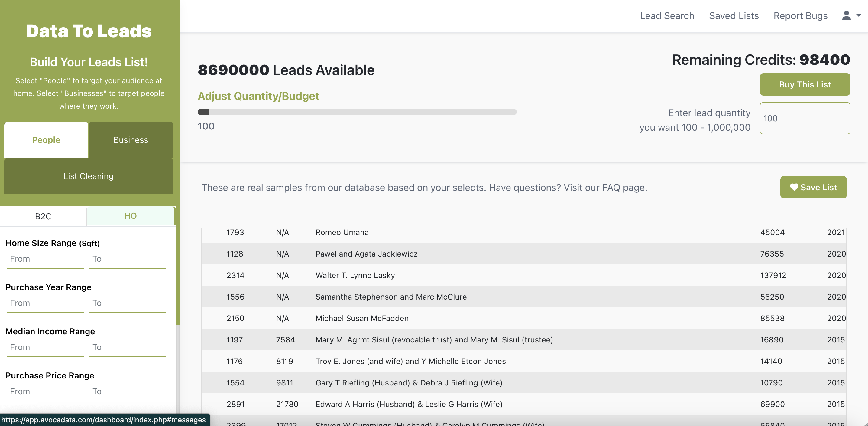Select the HO filter tab
The height and width of the screenshot is (426, 868).
(130, 216)
